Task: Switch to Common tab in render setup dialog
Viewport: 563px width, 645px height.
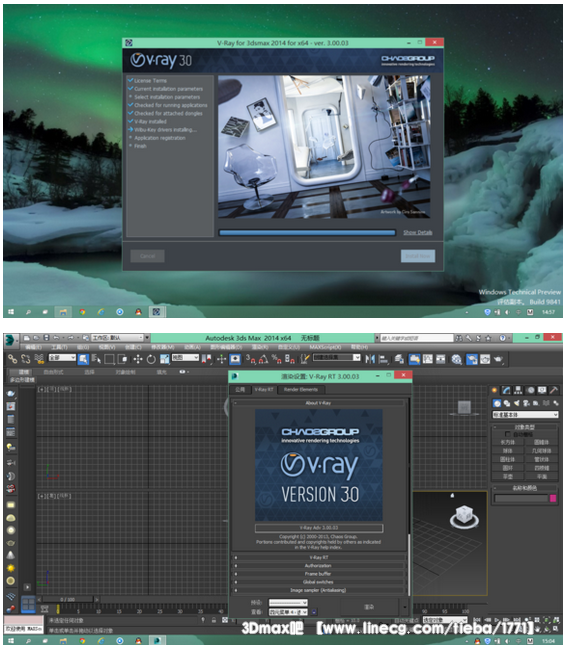Action: [x=240, y=390]
